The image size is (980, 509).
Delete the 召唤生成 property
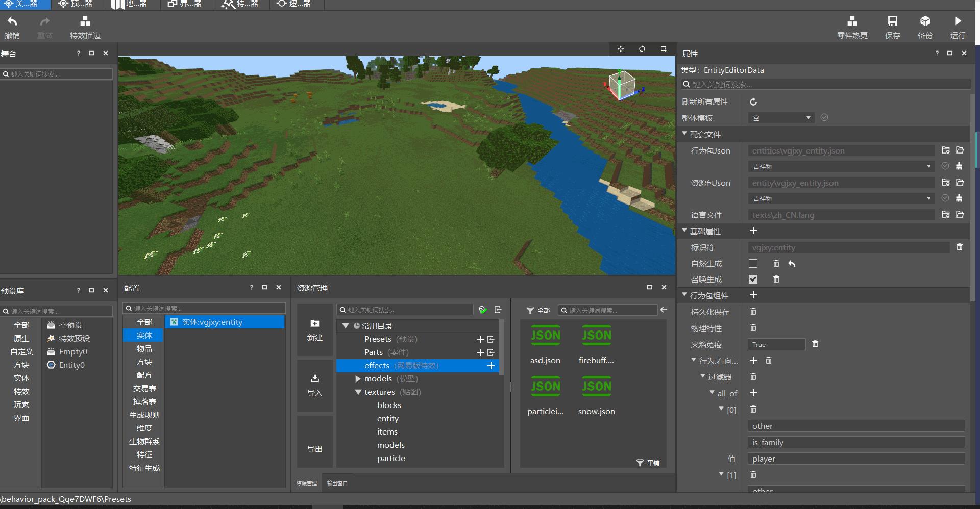(776, 279)
